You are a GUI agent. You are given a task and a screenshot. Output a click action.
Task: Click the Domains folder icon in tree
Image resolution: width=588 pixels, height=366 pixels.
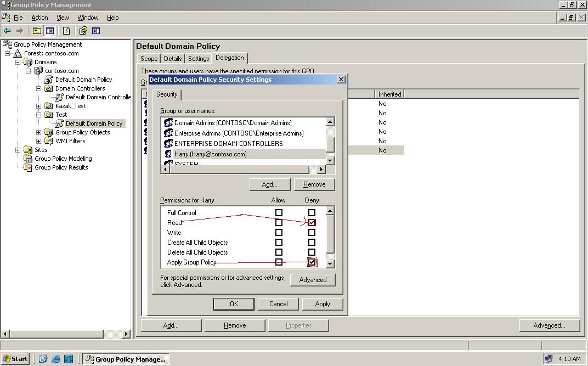coord(28,62)
